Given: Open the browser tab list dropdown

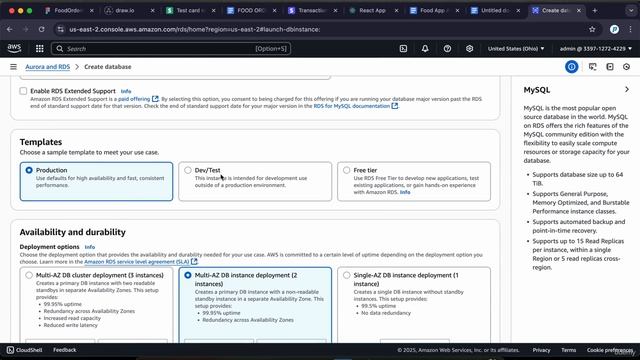Looking at the screenshot, I should point(630,11).
